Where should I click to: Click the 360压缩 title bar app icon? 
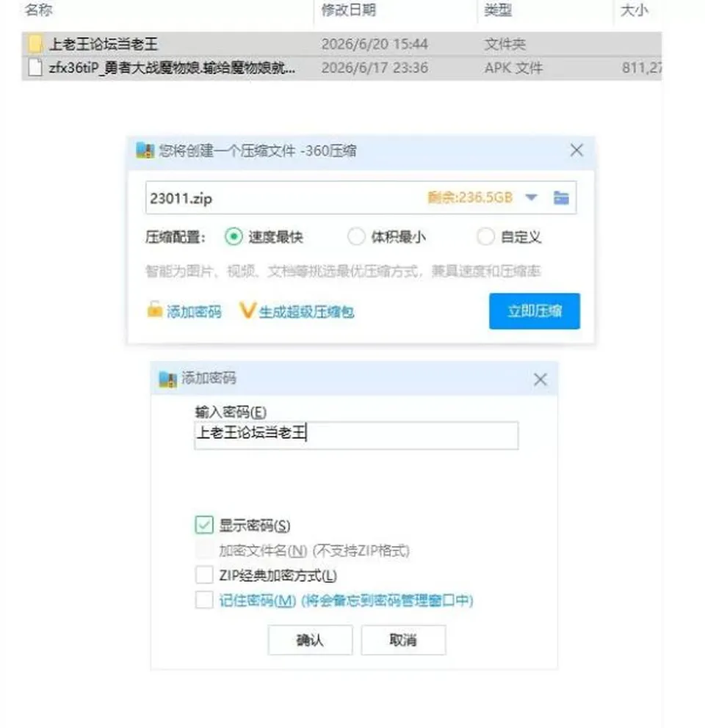145,150
